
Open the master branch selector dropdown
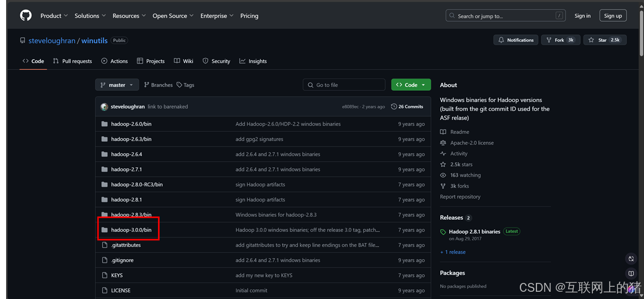click(117, 85)
